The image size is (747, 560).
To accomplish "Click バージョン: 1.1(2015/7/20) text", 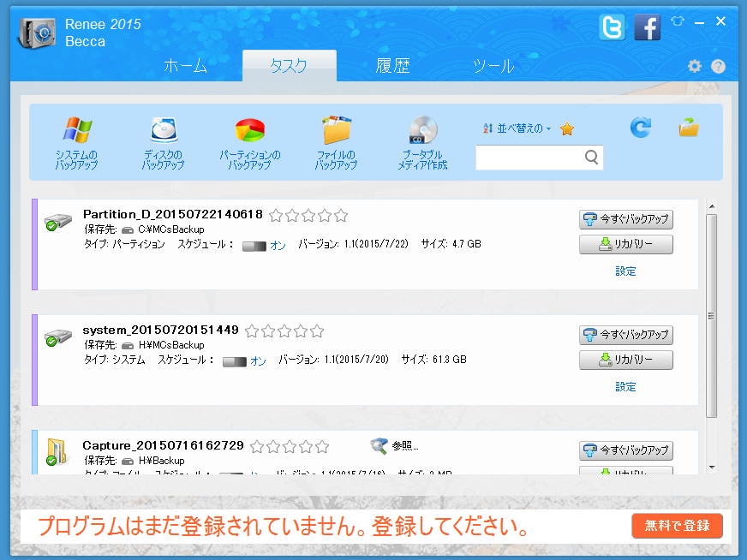I will 334,360.
